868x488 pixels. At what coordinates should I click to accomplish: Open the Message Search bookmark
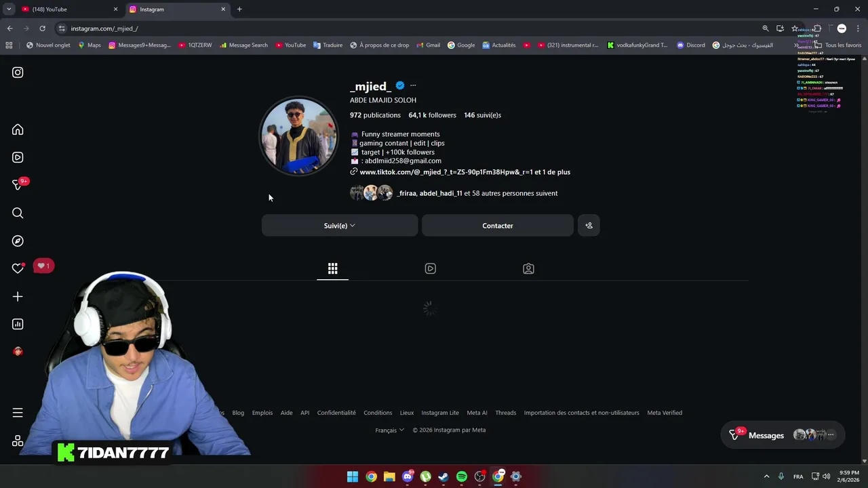243,45
